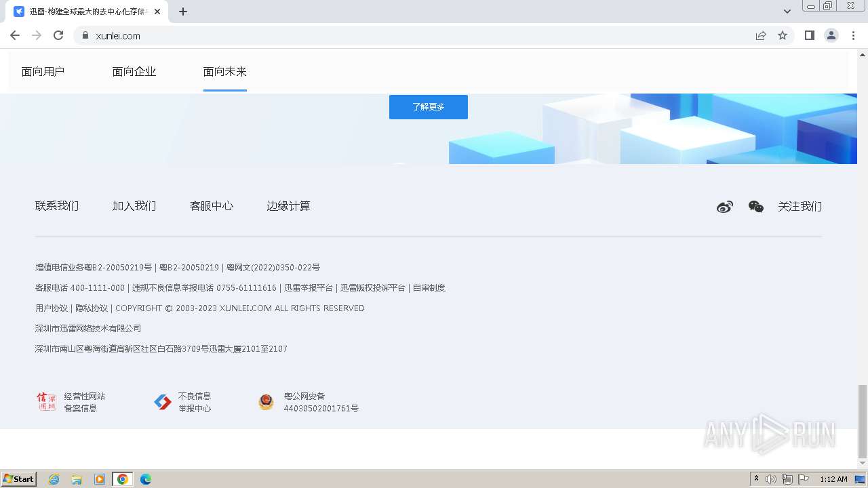Image resolution: width=868 pixels, height=488 pixels.
Task: Click the Chrome taskbar icon
Action: pos(122,479)
